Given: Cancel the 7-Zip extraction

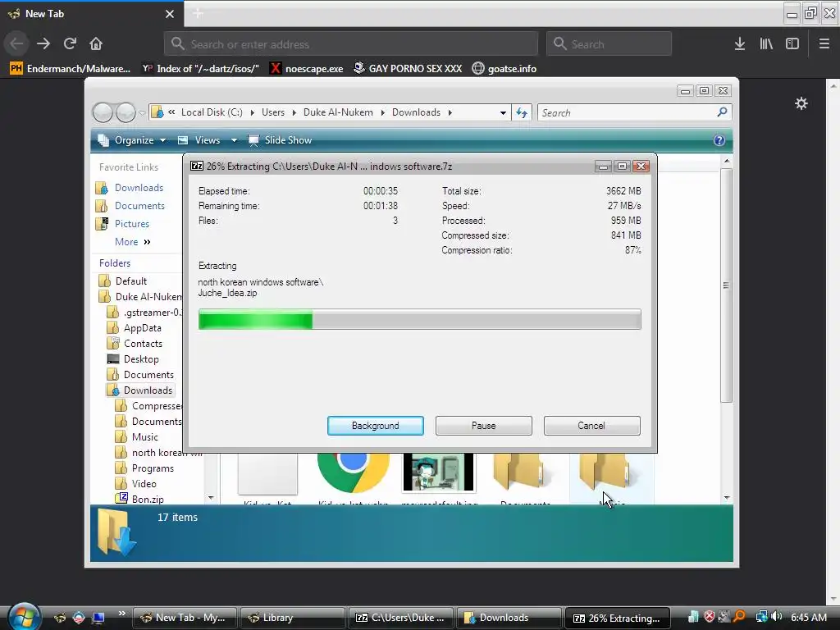Looking at the screenshot, I should [x=591, y=426].
